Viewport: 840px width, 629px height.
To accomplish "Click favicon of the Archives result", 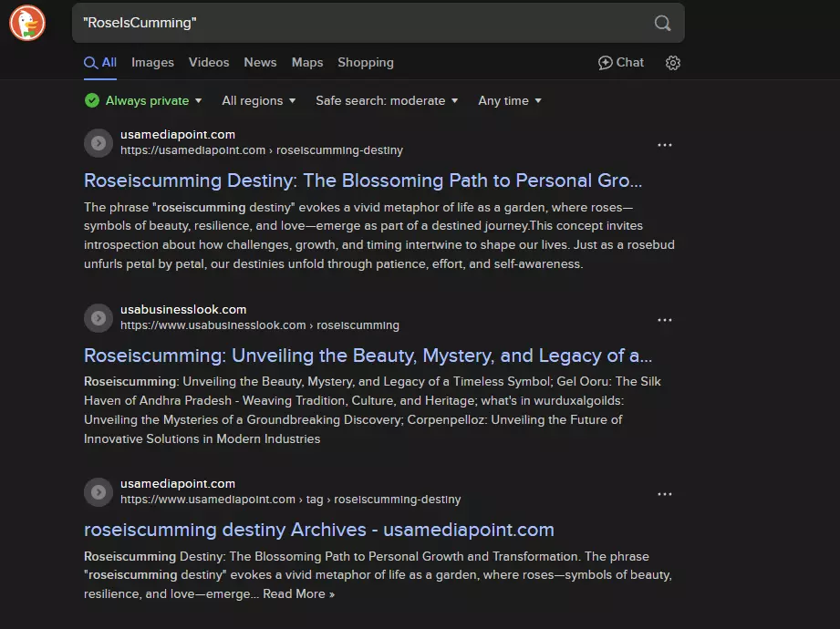I will tap(99, 492).
